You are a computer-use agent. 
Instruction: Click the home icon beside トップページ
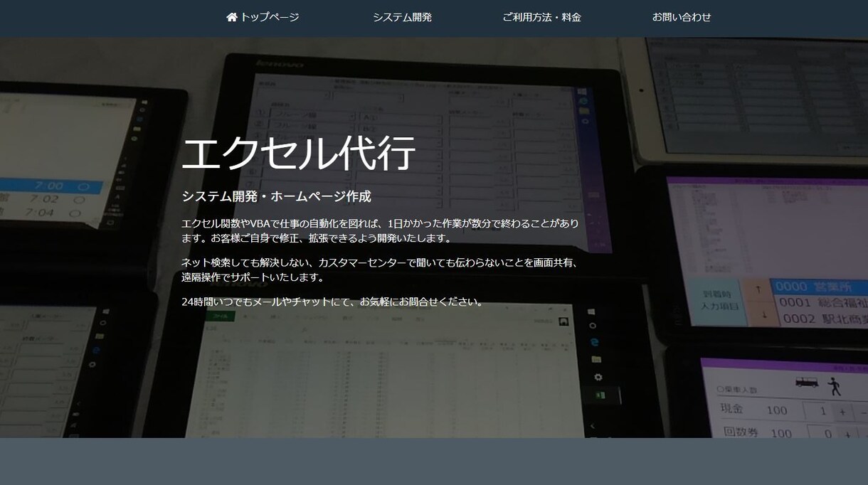(232, 17)
